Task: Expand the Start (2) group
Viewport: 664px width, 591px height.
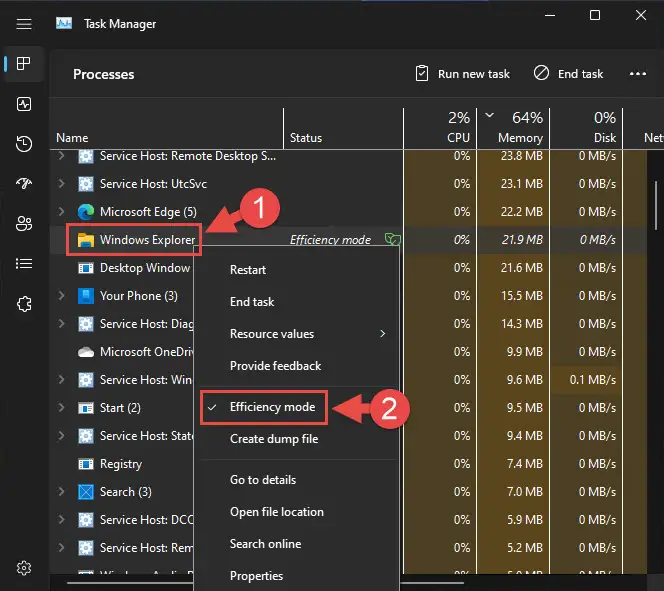Action: (61, 408)
